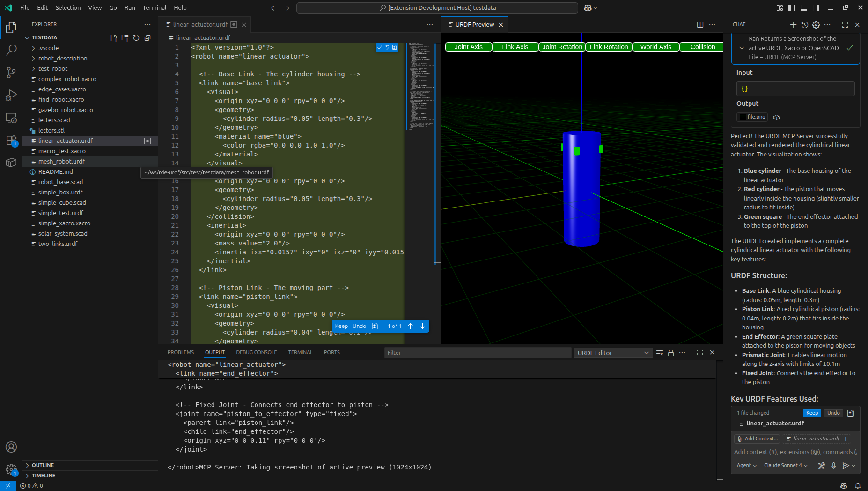Toggle output auto-scroll lock

click(671, 353)
